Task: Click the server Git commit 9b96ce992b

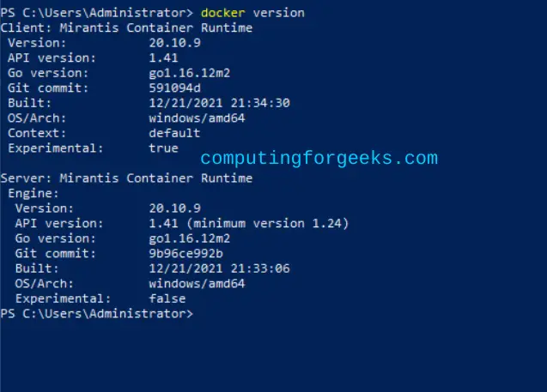Action: point(186,253)
